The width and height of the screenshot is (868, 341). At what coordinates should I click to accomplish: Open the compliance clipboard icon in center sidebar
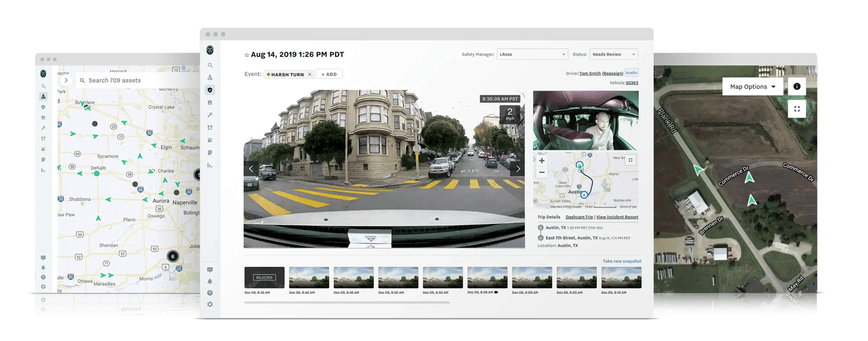pyautogui.click(x=210, y=102)
